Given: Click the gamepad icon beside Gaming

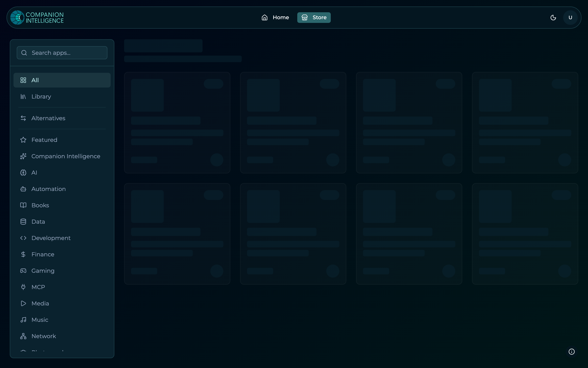Looking at the screenshot, I should coord(23,271).
